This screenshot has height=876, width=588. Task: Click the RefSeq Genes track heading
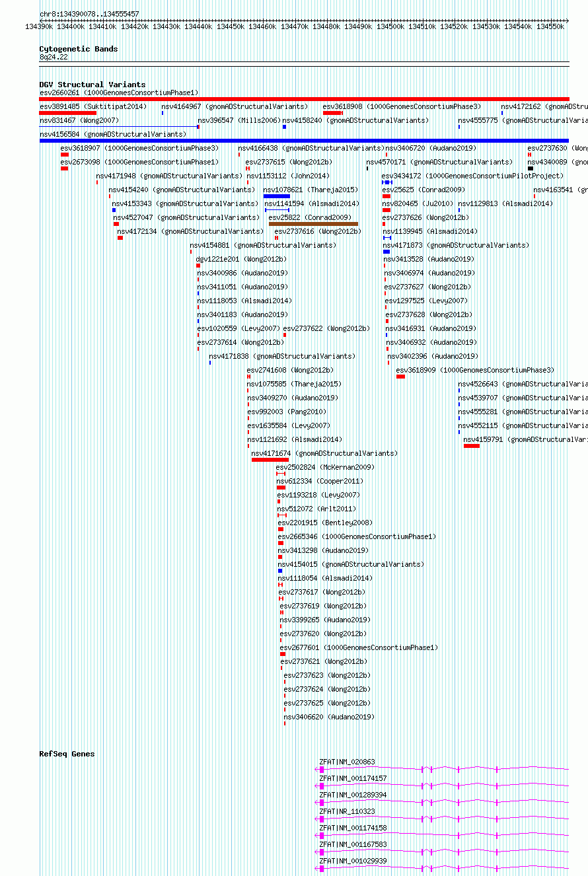pos(67,754)
